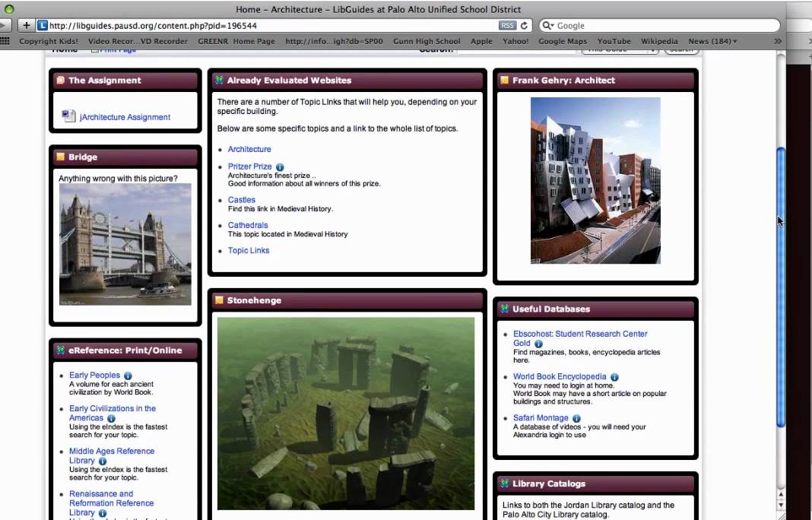The height and width of the screenshot is (520, 812).
Task: Click the Bridge box header icon
Action: [61, 157]
